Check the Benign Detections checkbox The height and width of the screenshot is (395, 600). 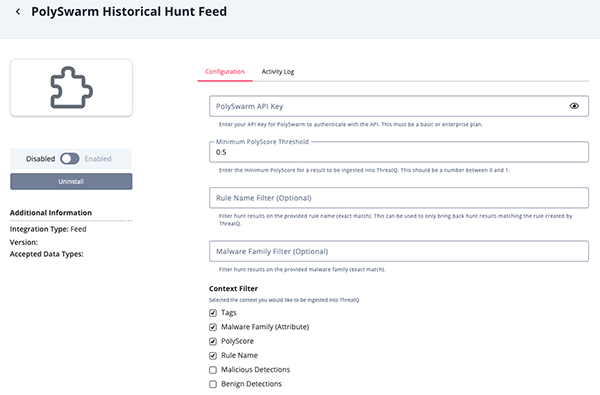(213, 384)
